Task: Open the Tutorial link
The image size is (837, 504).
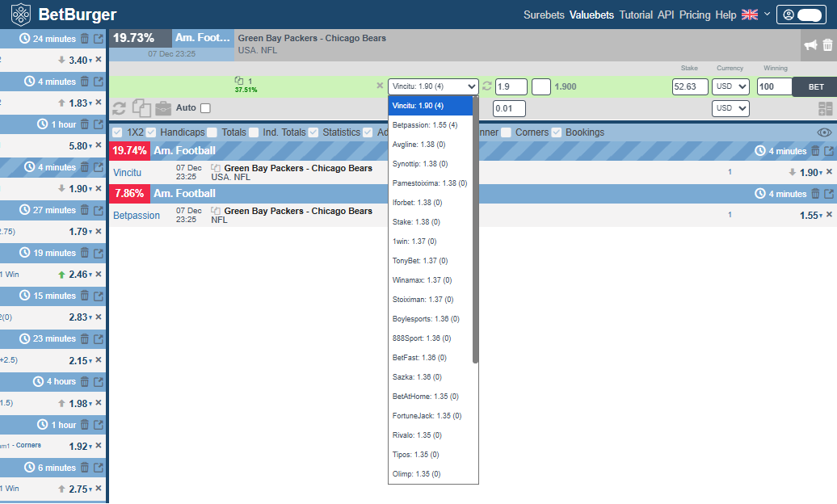Action: tap(636, 15)
